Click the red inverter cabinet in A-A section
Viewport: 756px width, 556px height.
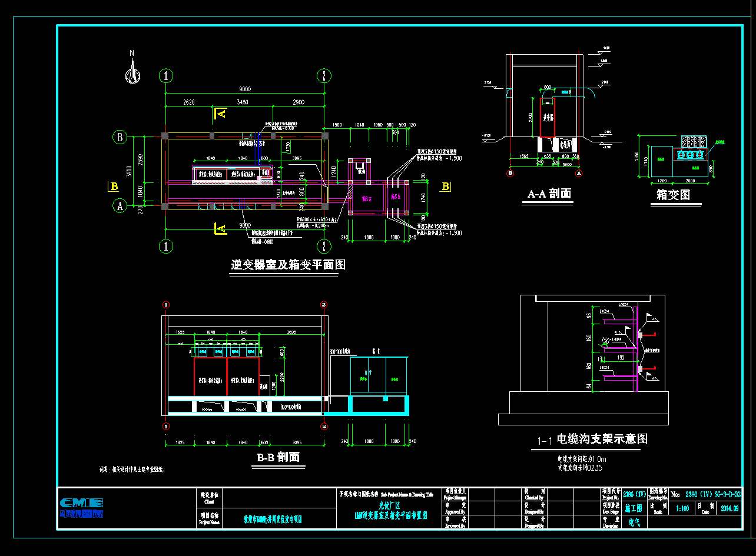[x=548, y=117]
